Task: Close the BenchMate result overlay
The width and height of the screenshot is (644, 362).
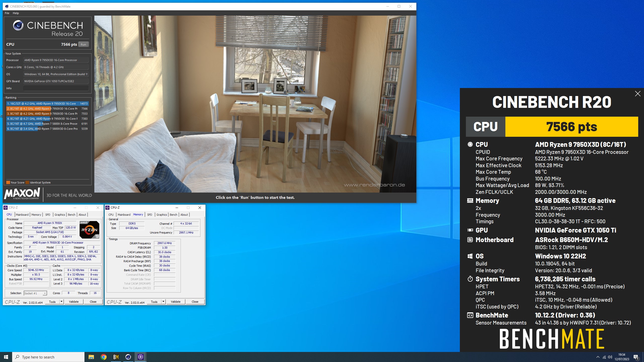Action: coord(637,94)
